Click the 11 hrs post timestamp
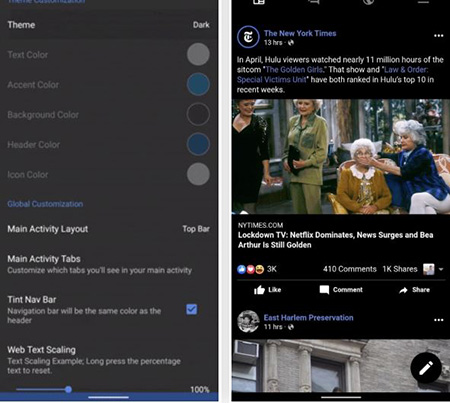 tap(273, 327)
